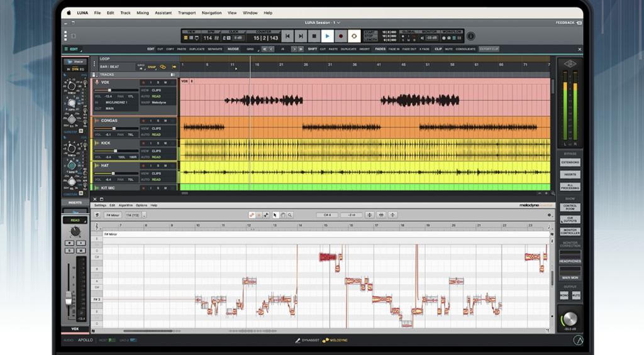Solo the CONGAS track
Viewport: 644px width, 355px height.
click(158, 120)
